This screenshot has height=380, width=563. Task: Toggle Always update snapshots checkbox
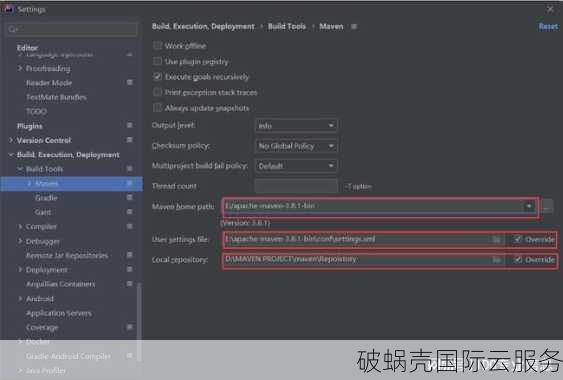pos(157,108)
